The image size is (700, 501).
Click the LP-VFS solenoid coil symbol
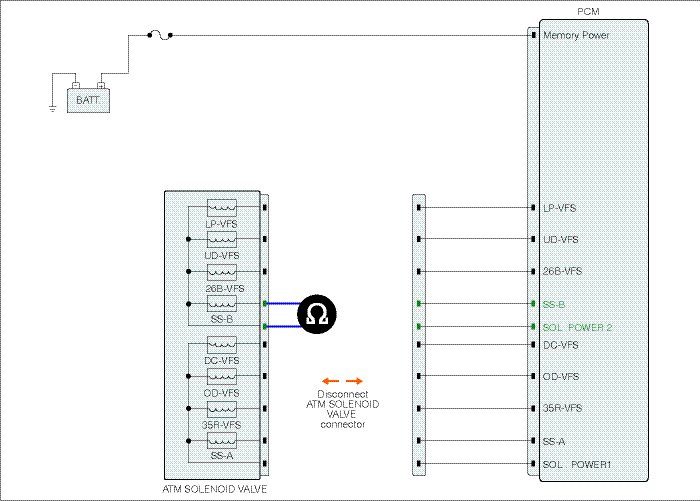pyautogui.click(x=222, y=208)
